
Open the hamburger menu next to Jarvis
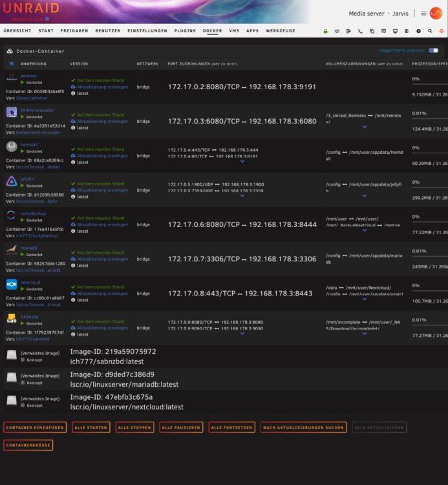(423, 14)
